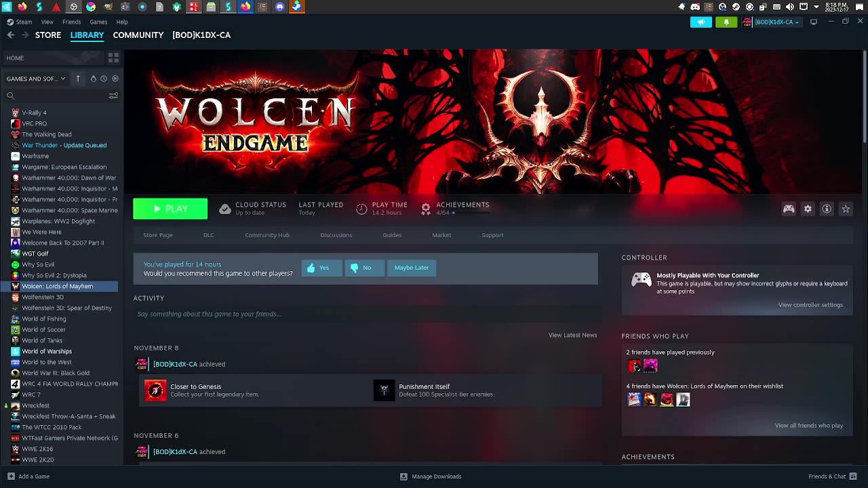
Task: Open Cloud Status cloud icon
Action: coord(225,209)
